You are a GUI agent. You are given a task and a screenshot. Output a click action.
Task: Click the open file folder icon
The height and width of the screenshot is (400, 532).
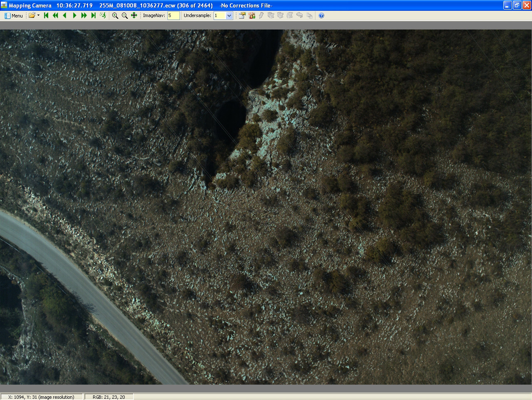pyautogui.click(x=32, y=15)
